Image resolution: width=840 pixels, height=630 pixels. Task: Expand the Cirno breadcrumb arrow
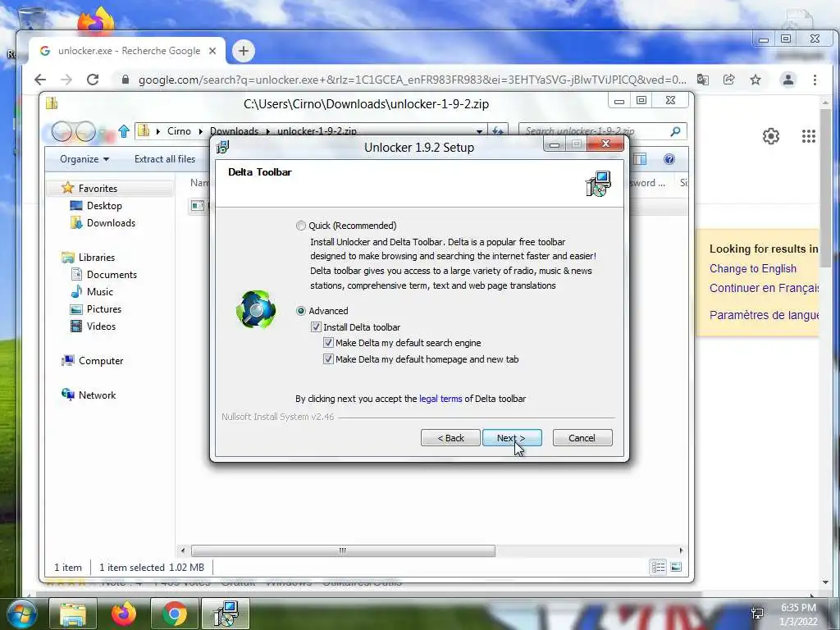(200, 131)
